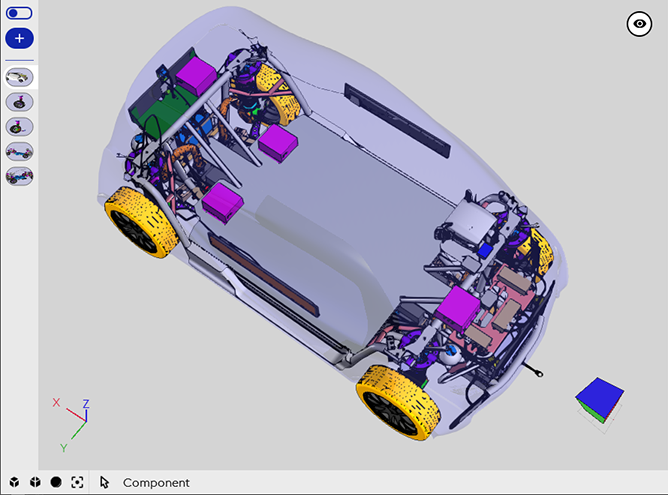Screen dimensions: 668x495
Task: Select the white car body view thumbnail
Action: (x=19, y=78)
